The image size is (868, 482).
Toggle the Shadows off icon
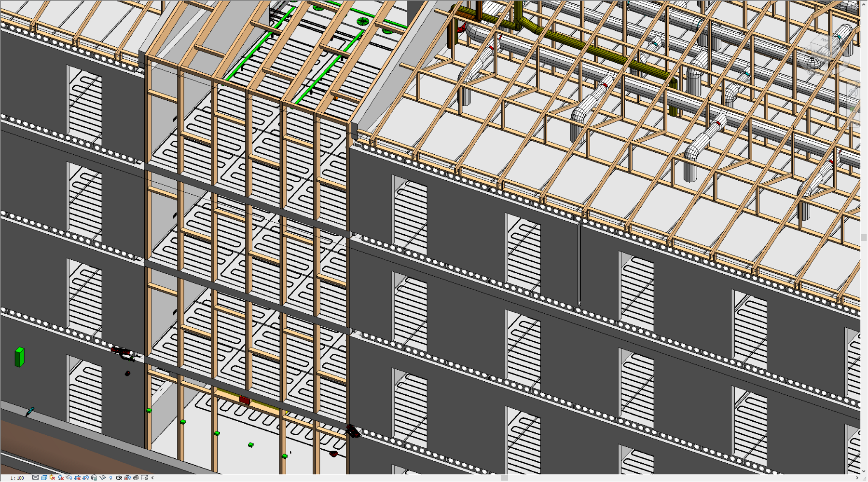[61, 478]
